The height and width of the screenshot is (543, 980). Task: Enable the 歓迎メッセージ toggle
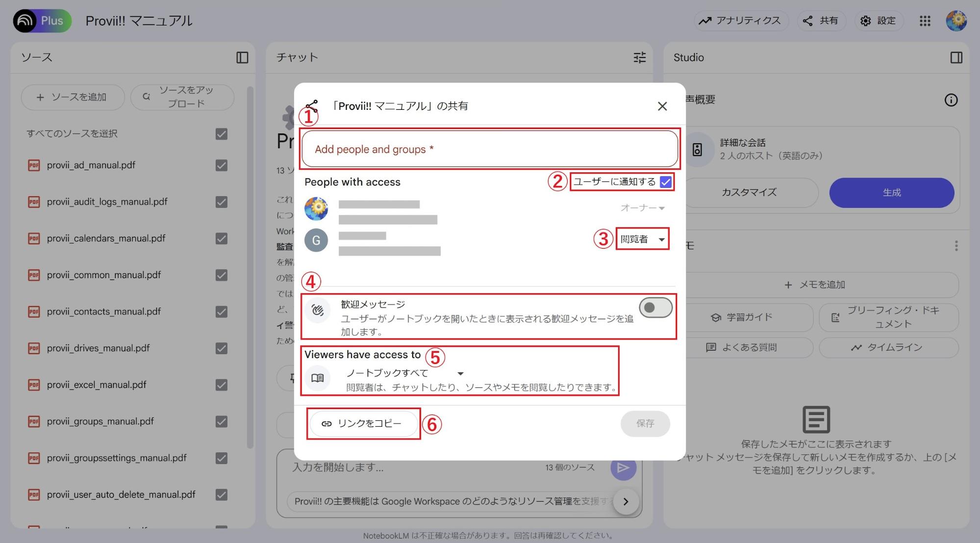coord(655,308)
